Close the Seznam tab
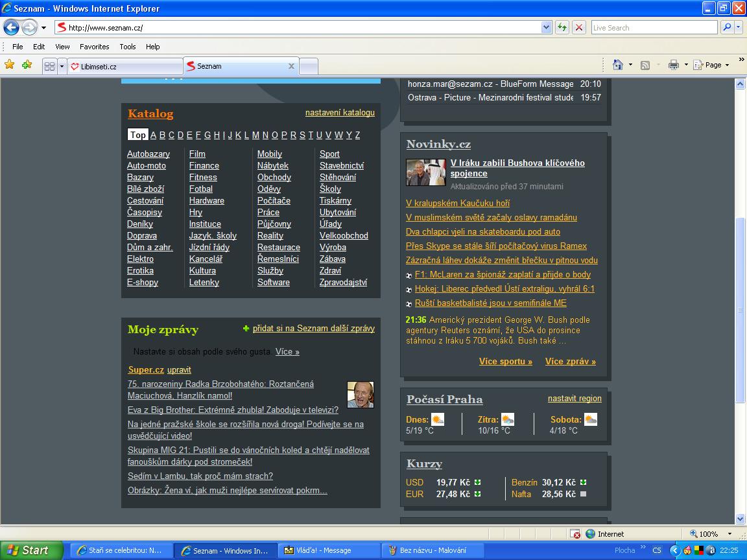Viewport: 747px width, 560px height. tap(291, 66)
